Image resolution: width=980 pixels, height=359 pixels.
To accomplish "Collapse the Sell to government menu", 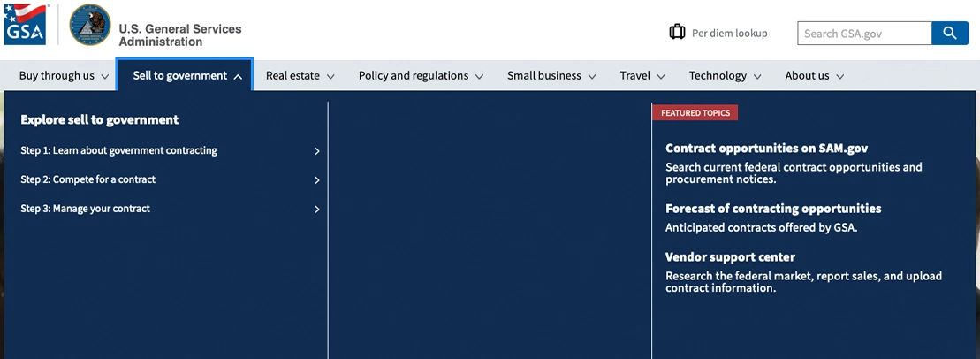I will point(185,76).
